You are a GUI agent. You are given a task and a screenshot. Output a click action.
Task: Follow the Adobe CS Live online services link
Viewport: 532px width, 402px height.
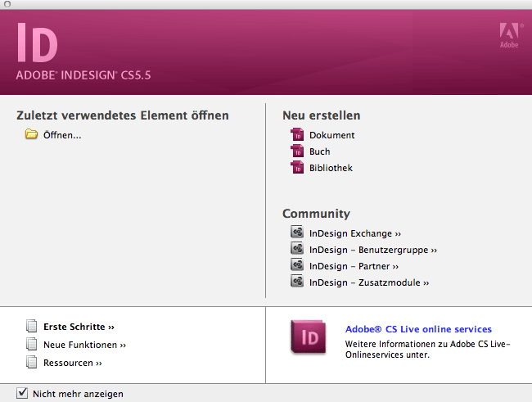click(418, 329)
